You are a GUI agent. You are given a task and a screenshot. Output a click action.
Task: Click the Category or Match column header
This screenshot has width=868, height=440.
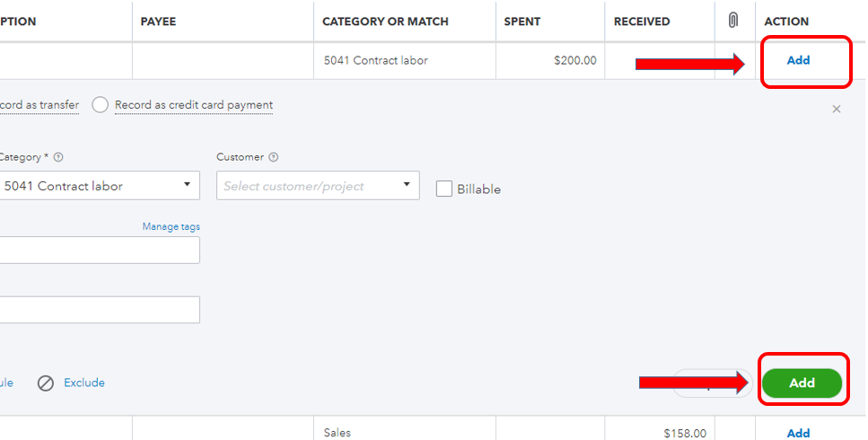tap(385, 22)
